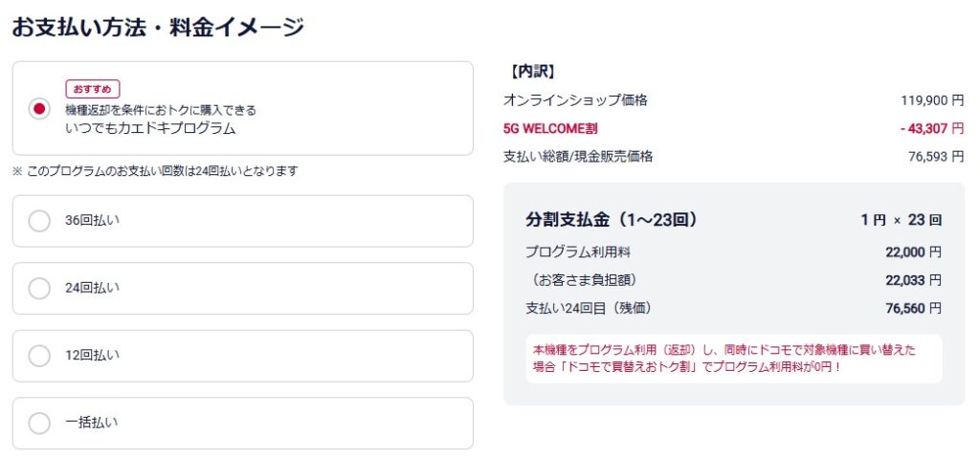Click the 22,033 円 customer burden amount

(913, 280)
